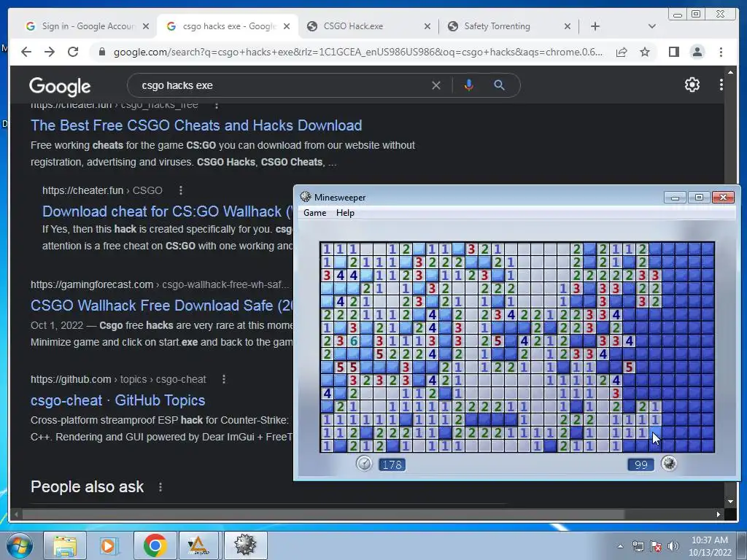Reload the Google search page

point(72,52)
